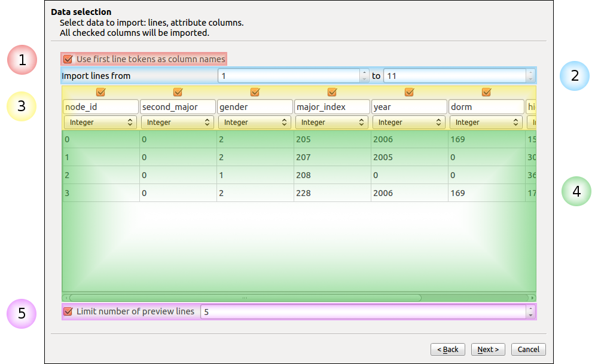The height and width of the screenshot is (364, 598).
Task: Open the dorm column type dropdown
Action: 486,122
